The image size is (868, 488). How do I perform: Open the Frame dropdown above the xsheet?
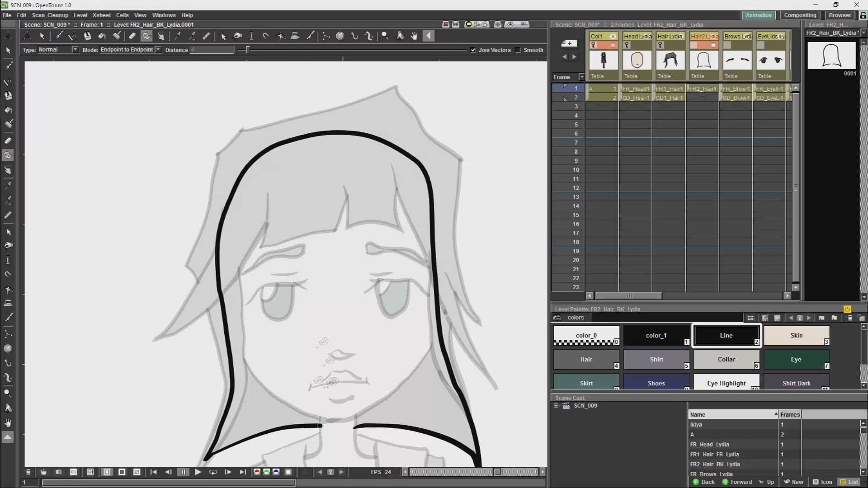pos(581,76)
